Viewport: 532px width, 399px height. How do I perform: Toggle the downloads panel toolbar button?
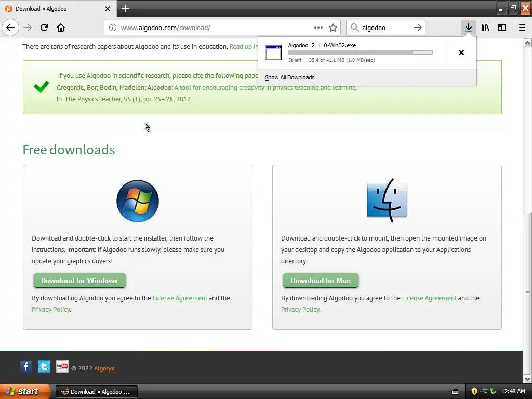coord(468,28)
